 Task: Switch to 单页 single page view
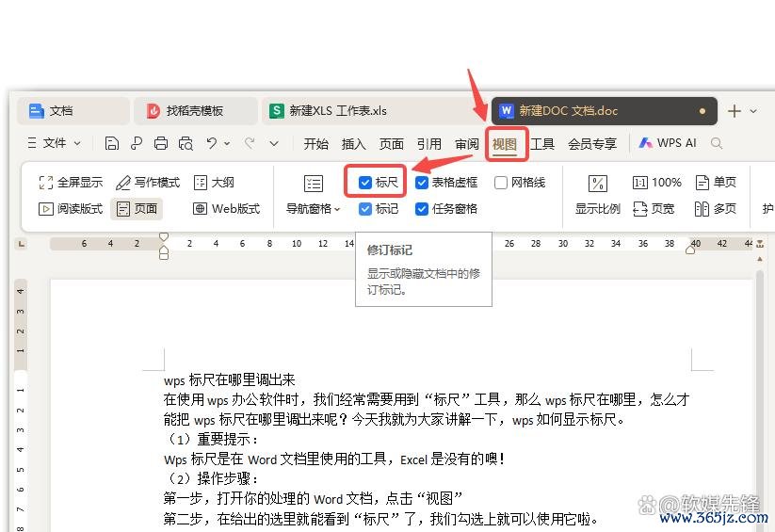(x=716, y=183)
